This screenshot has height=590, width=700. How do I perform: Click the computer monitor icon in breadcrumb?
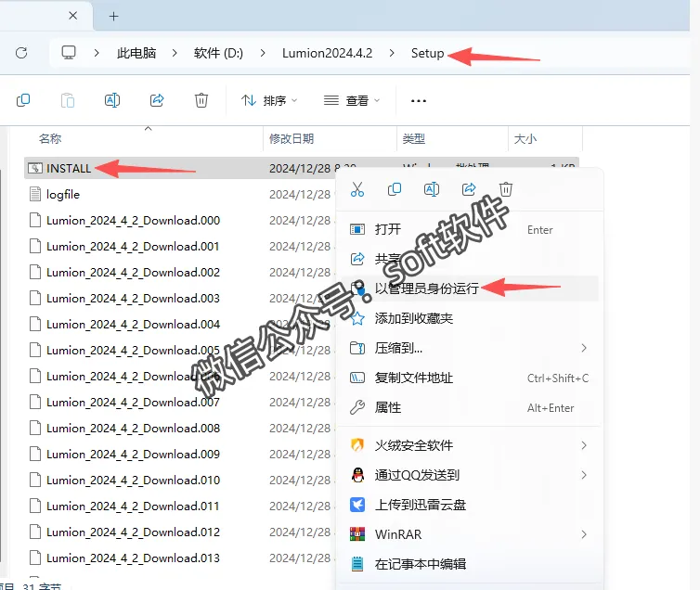[69, 53]
